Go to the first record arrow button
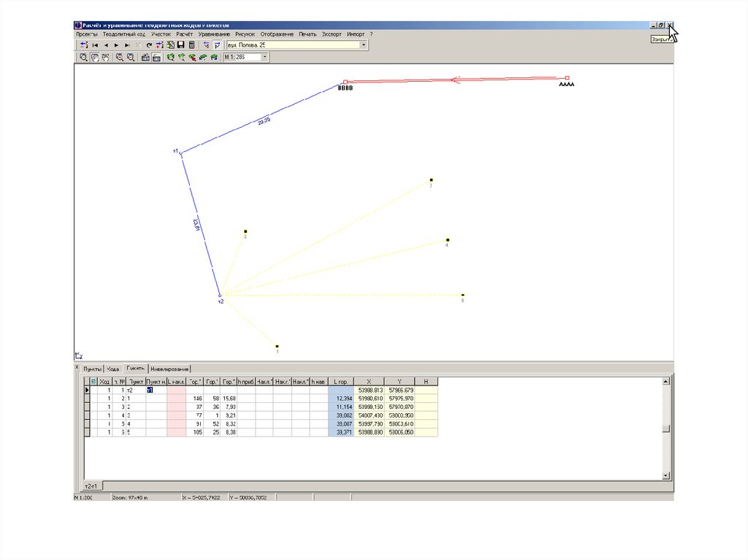This screenshot has height=560, width=748. point(95,45)
